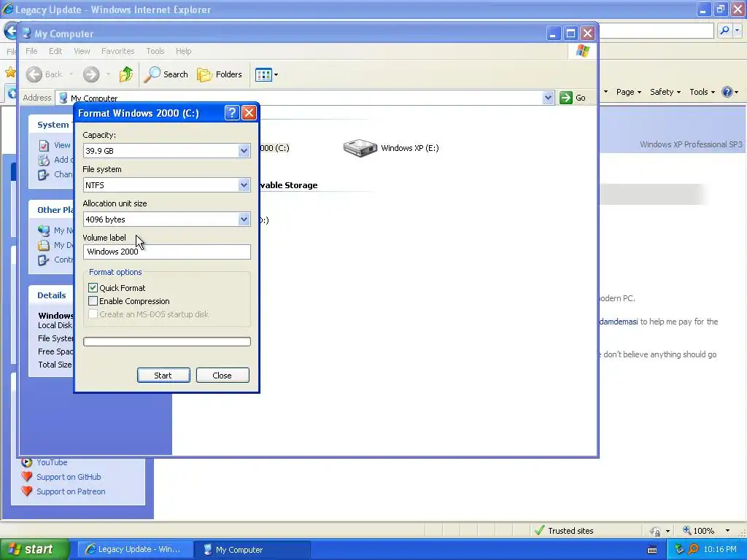747x560 pixels.
Task: Open Support on GitHub link
Action: pos(69,477)
